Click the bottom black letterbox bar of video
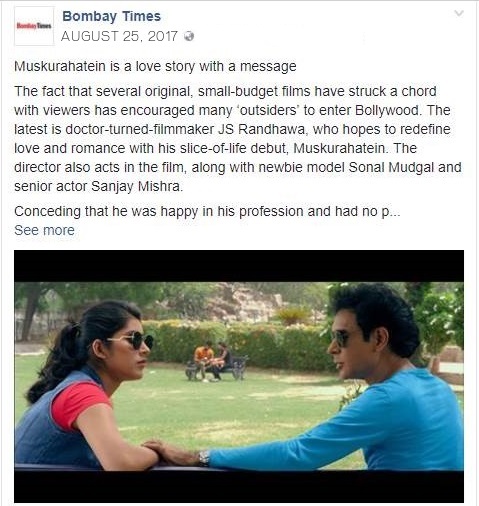This screenshot has width=479, height=506. (x=239, y=487)
